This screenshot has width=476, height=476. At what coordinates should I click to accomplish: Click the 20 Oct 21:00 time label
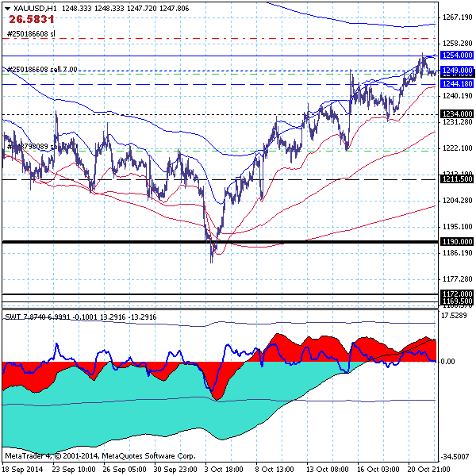429,470
